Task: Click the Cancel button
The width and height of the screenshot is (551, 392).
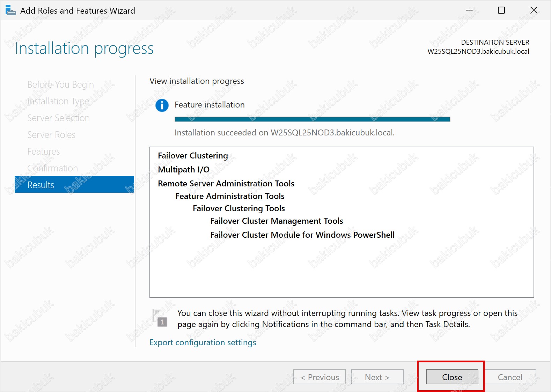Action: [x=510, y=377]
